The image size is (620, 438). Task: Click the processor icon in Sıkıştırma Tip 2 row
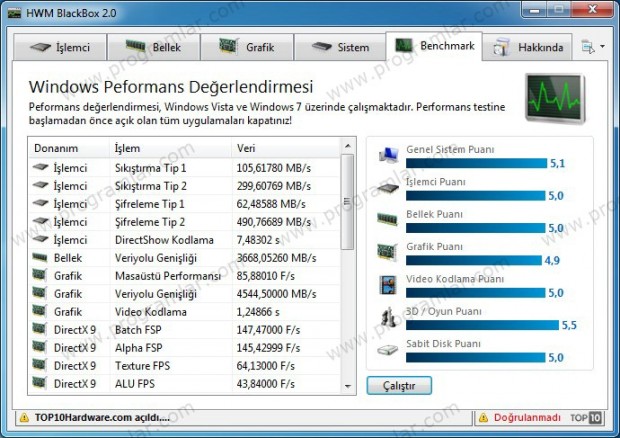click(40, 185)
